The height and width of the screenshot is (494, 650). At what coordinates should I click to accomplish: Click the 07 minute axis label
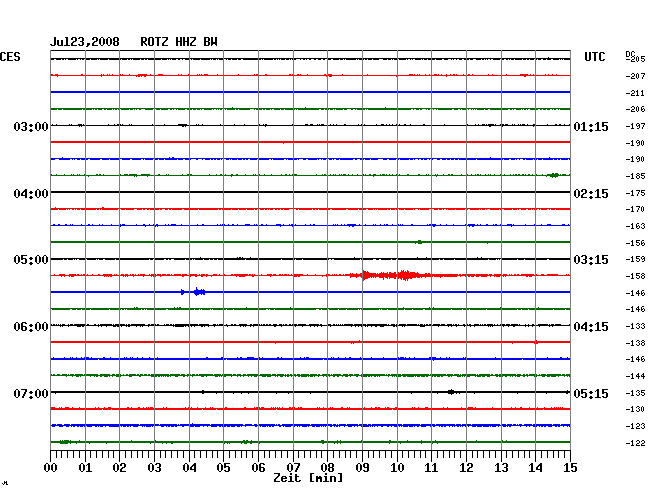pyautogui.click(x=293, y=468)
